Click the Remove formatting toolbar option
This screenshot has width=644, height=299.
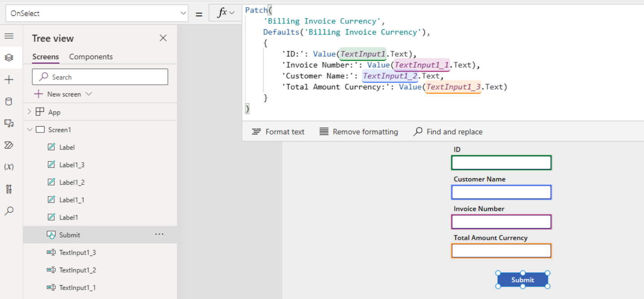[358, 132]
